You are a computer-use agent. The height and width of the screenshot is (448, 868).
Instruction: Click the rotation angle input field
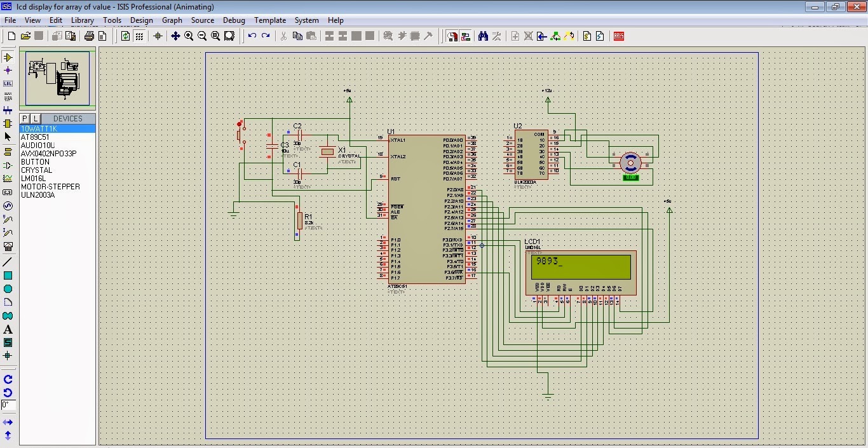coord(8,405)
